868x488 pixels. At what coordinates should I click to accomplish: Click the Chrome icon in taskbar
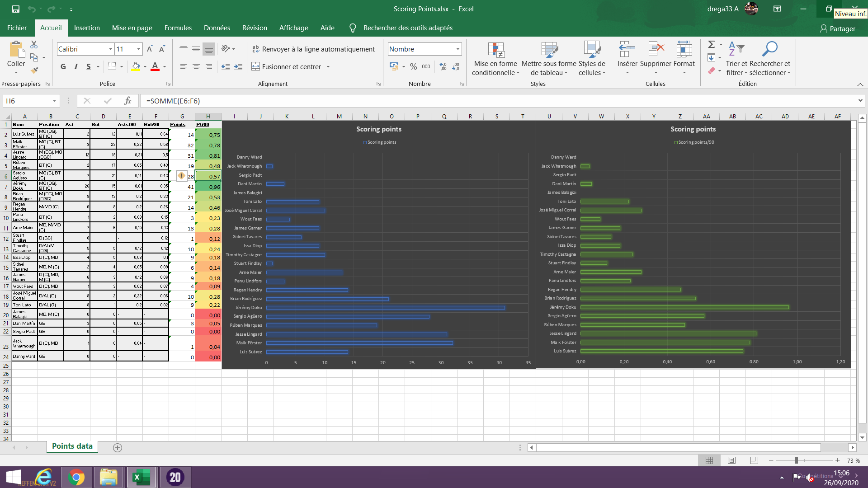click(x=76, y=477)
